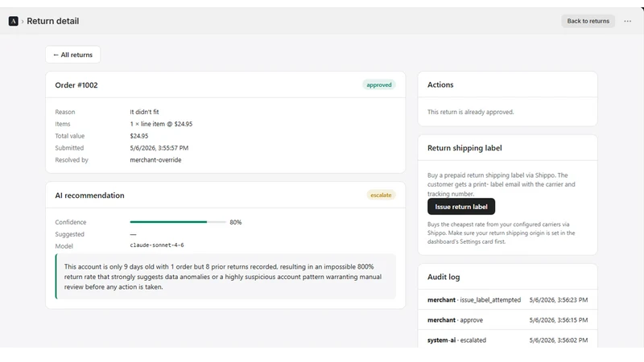Click the Resolved by field label

pos(72,159)
